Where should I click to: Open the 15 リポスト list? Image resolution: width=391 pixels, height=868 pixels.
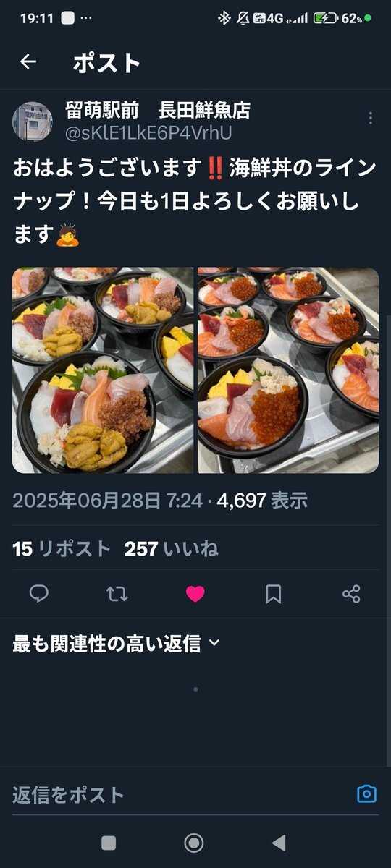pyautogui.click(x=62, y=549)
